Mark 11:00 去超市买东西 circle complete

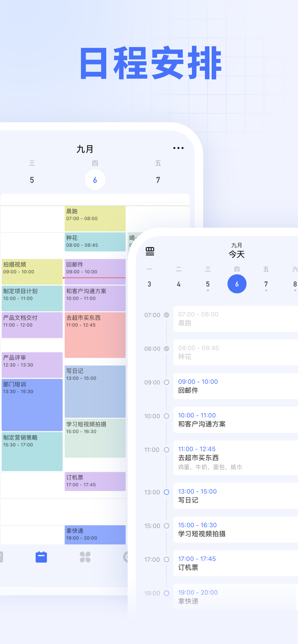coord(166,450)
